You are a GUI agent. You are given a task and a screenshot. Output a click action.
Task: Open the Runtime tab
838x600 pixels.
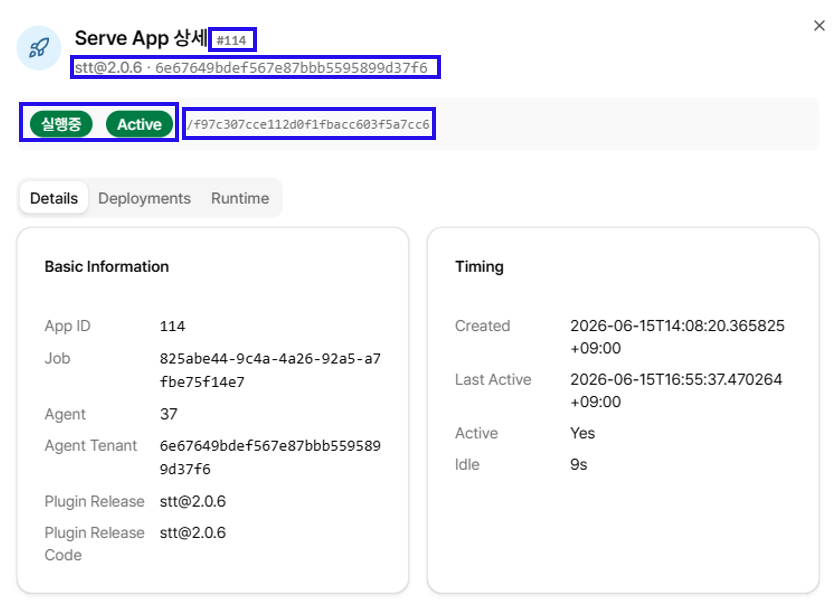click(x=240, y=198)
